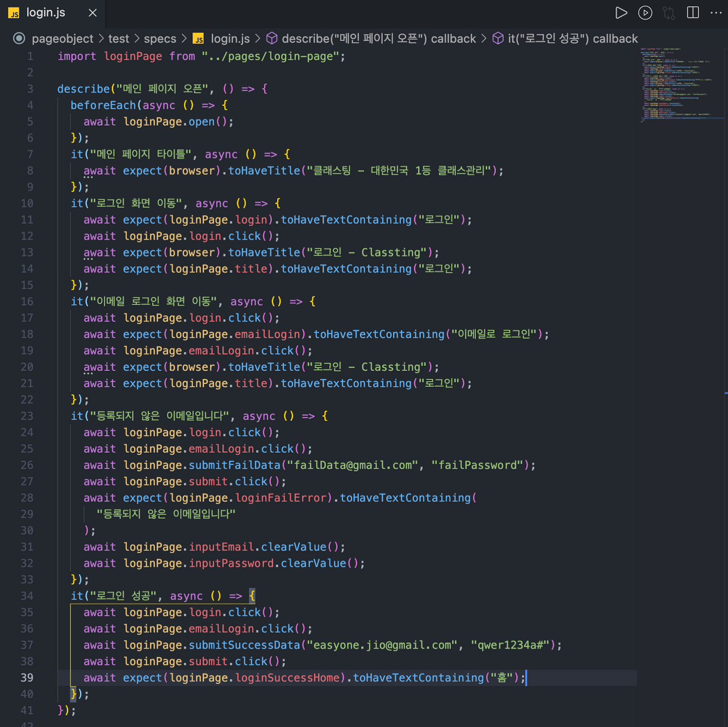The width and height of the screenshot is (728, 727).
Task: Click the "등록되지 않은 이메일입니다" test name on line 23
Action: [160, 416]
